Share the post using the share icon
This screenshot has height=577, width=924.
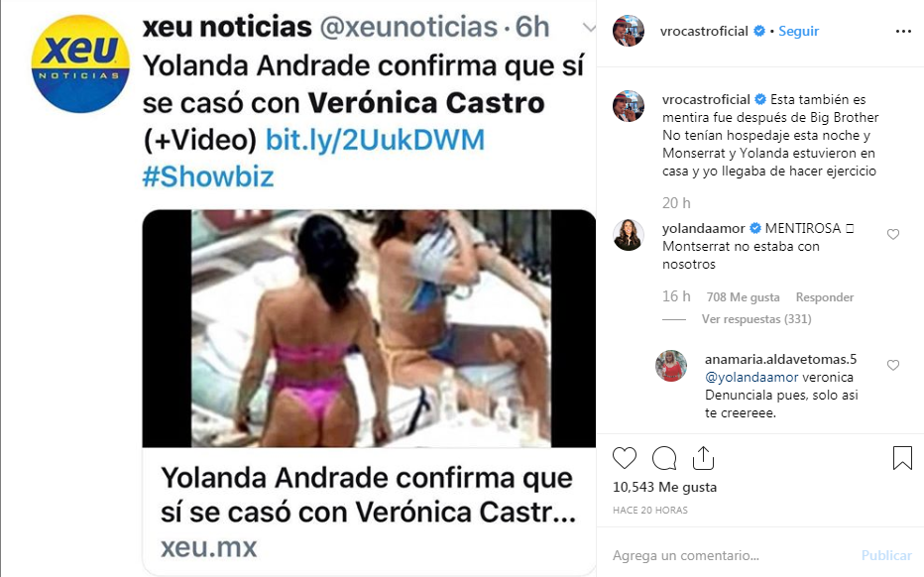[703, 458]
